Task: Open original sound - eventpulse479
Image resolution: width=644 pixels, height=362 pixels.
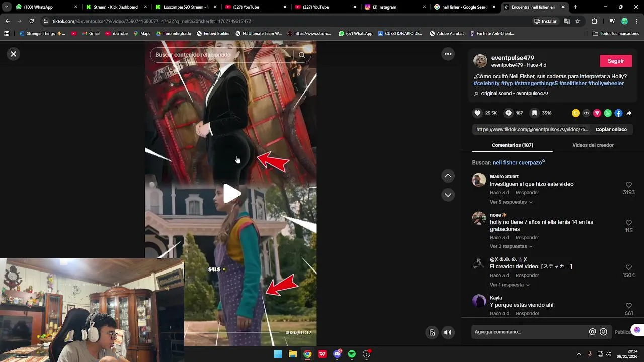Action: 514,94
